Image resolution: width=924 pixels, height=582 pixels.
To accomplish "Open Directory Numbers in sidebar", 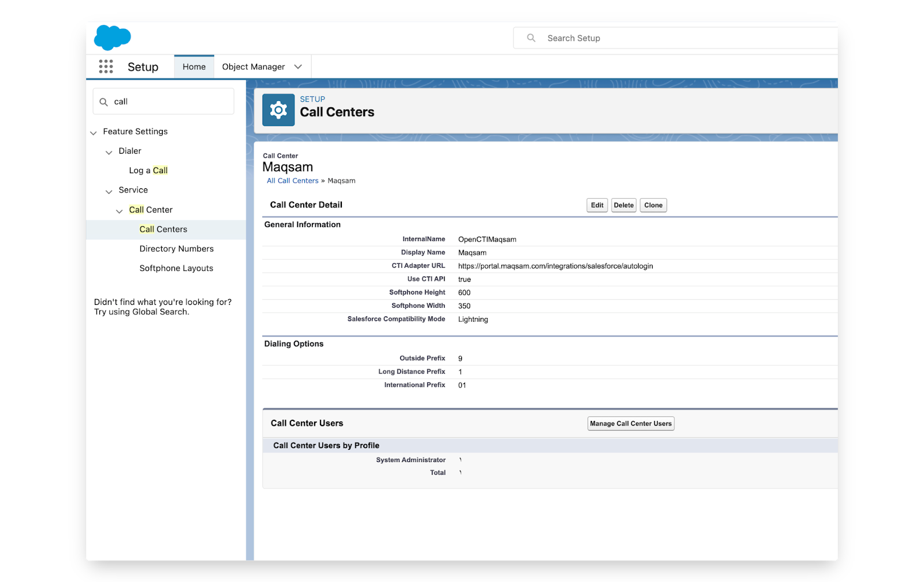I will 176,249.
